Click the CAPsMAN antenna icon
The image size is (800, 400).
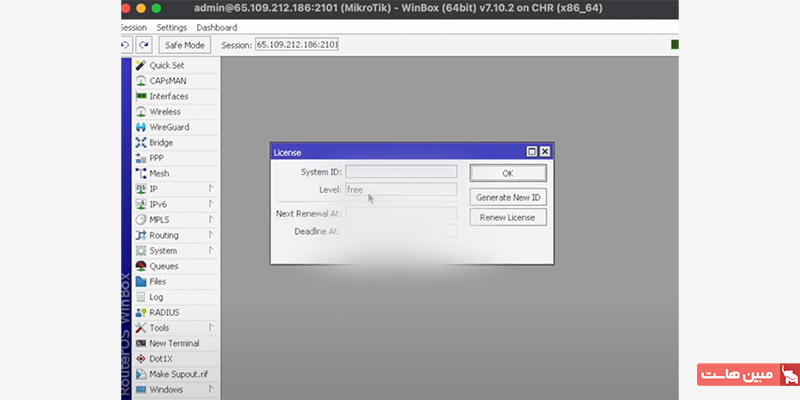141,81
